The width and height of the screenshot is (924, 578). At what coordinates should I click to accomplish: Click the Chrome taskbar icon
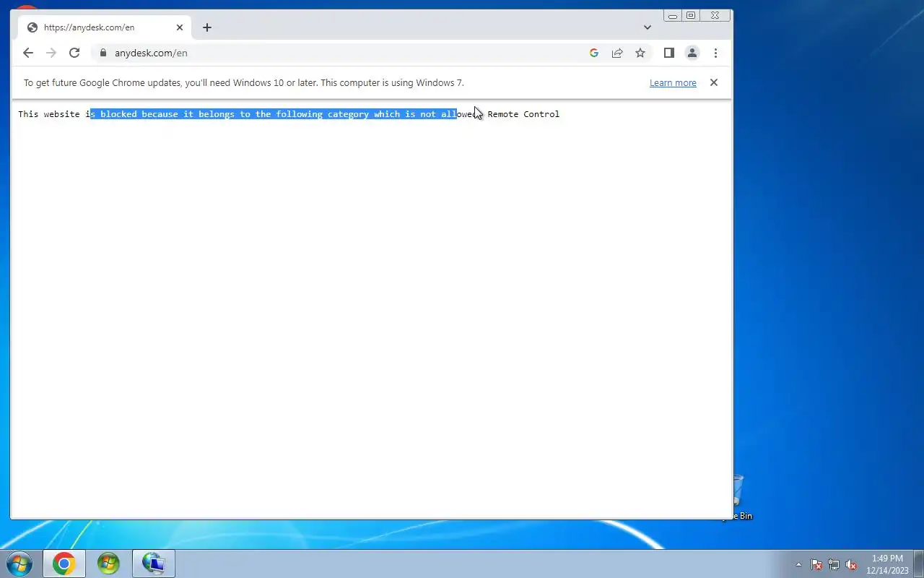64,564
